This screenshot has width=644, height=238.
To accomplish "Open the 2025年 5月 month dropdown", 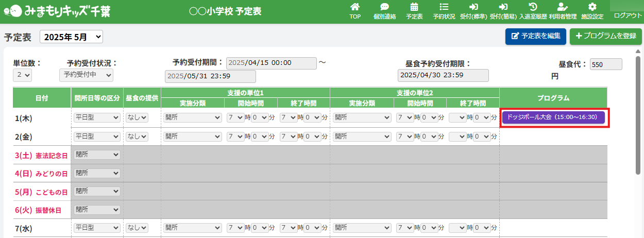I will click(72, 37).
